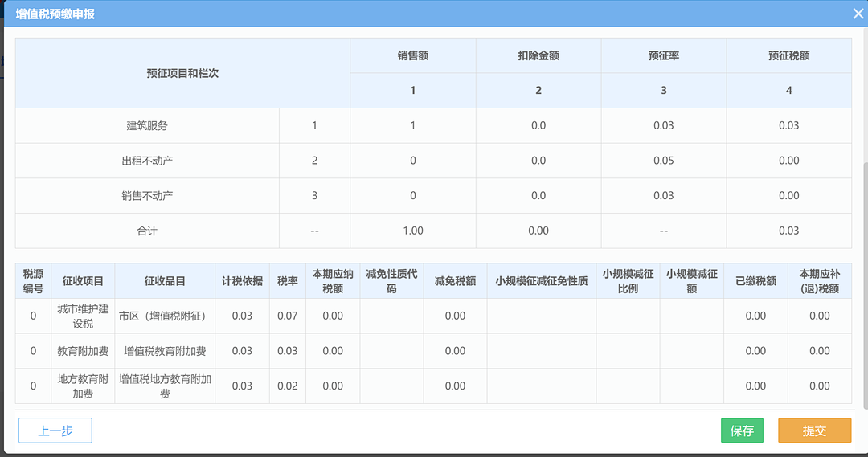The image size is (868, 457).
Task: Select 建筑服务 销售额 cell
Action: tap(413, 125)
